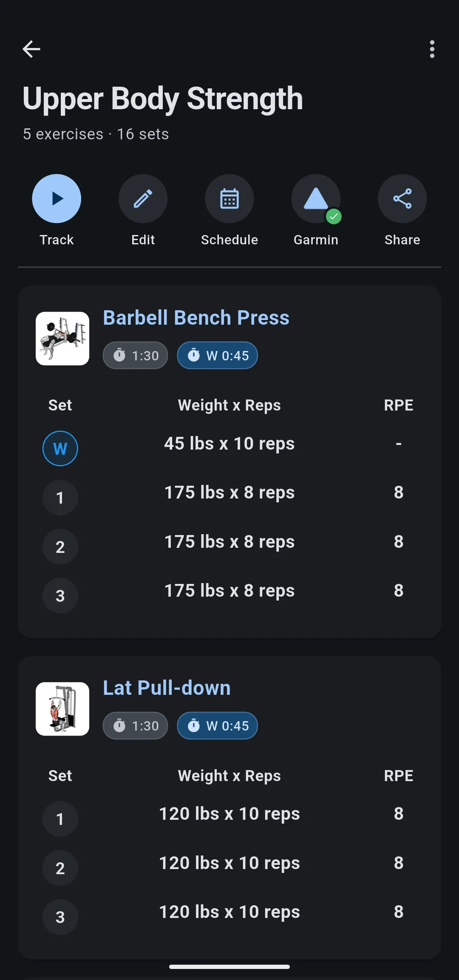Tap Bench Press W 0:45 warmup timer chip
The width and height of the screenshot is (459, 980).
tap(217, 355)
